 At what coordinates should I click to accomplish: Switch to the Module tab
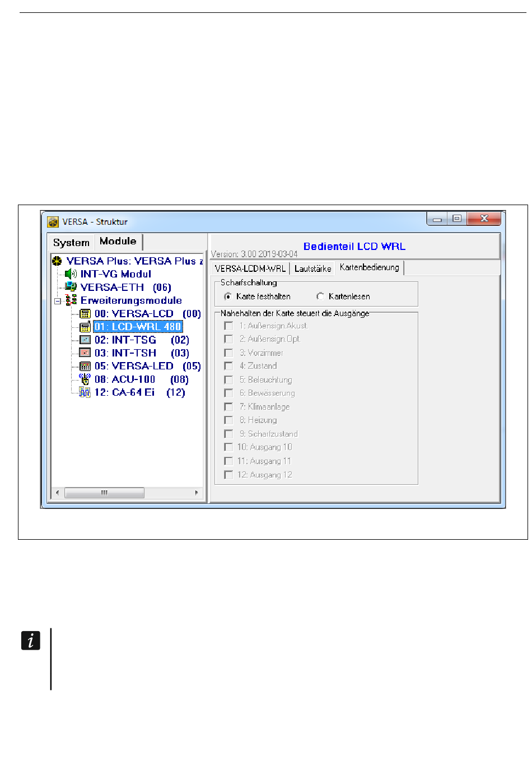click(x=118, y=242)
